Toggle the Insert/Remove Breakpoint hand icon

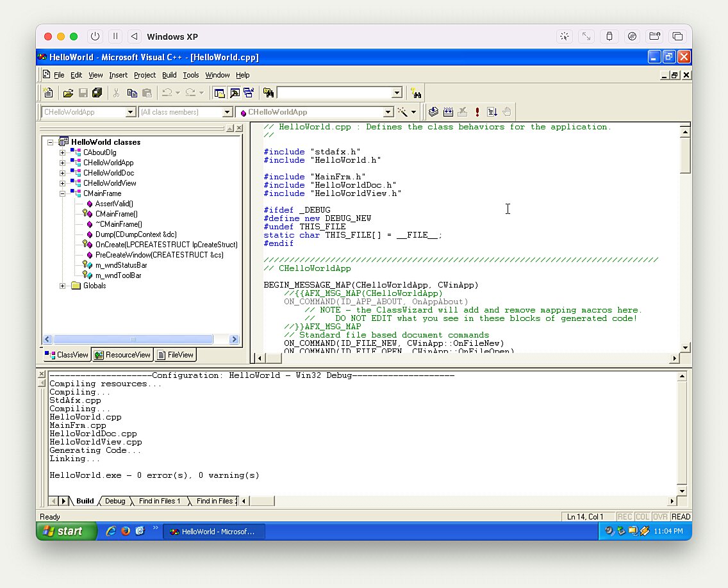tap(507, 112)
